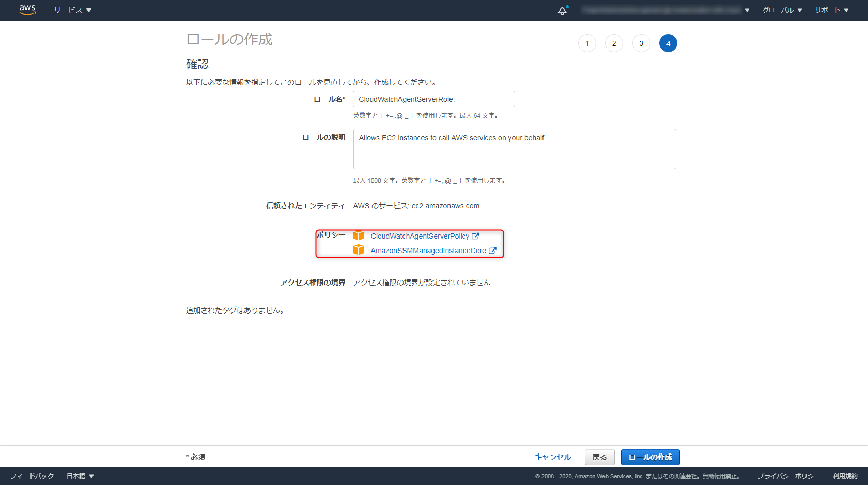
Task: Open the AmazonSSMManagedInstanceCore policy link
Action: click(x=428, y=251)
